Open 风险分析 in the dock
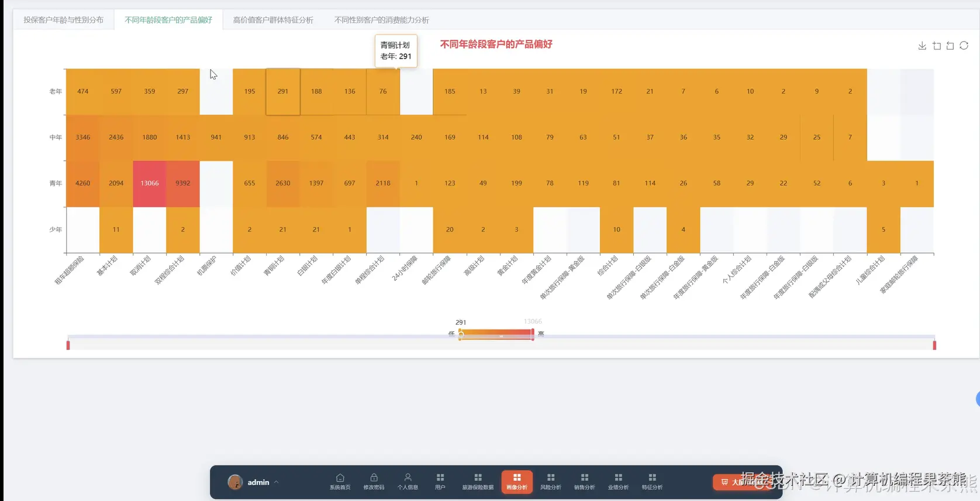 tap(551, 482)
